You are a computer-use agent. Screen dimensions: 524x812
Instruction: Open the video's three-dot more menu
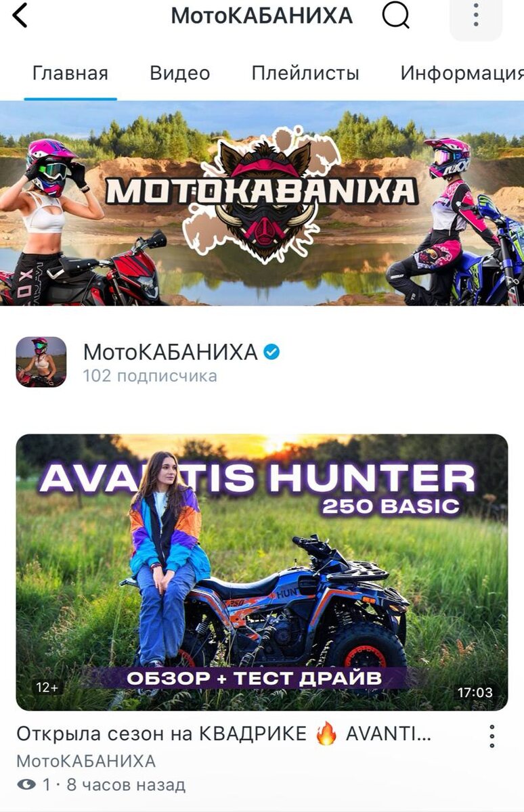click(492, 736)
